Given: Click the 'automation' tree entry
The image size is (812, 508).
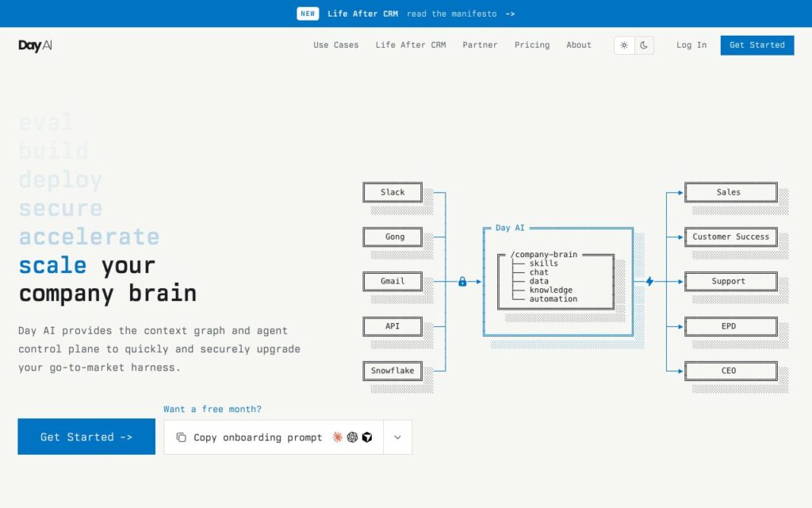Looking at the screenshot, I should pyautogui.click(x=553, y=298).
